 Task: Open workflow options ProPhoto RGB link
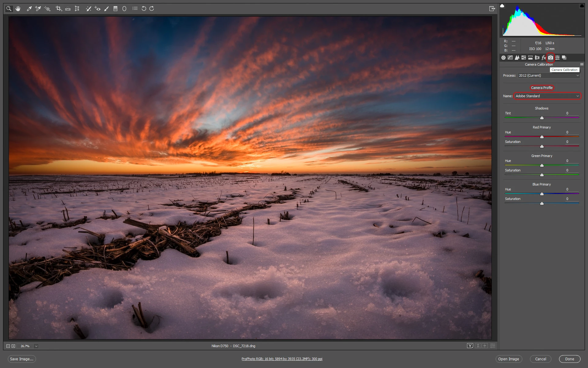282,359
